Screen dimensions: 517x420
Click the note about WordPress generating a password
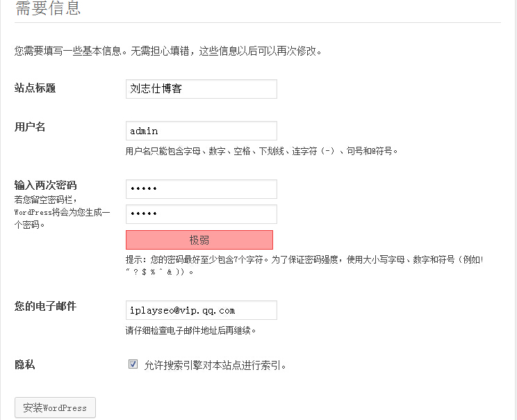pos(62,213)
